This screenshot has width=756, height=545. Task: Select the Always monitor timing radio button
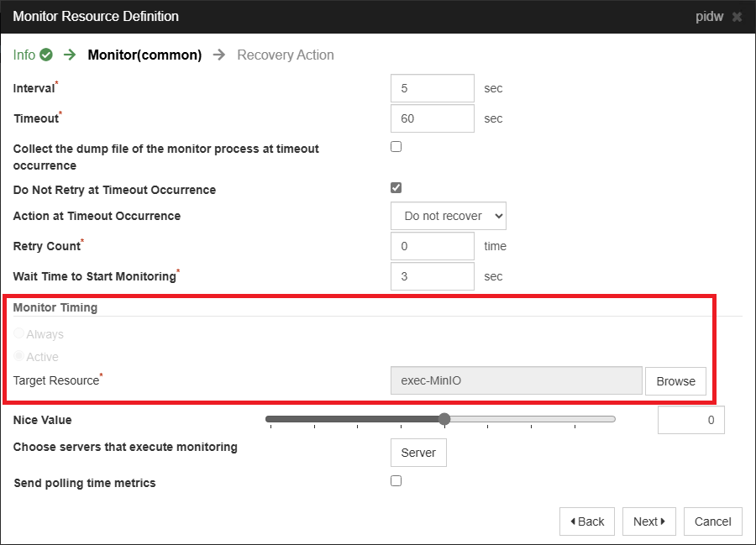18,333
